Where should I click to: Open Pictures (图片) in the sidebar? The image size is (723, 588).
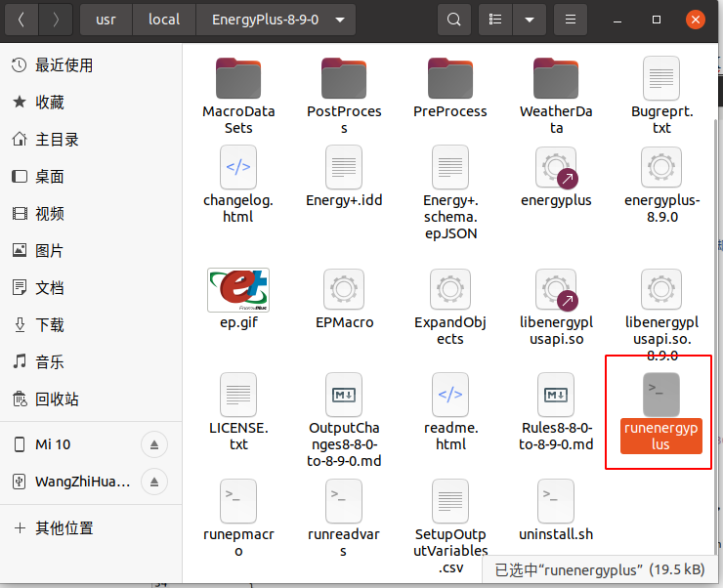pyautogui.click(x=91, y=250)
